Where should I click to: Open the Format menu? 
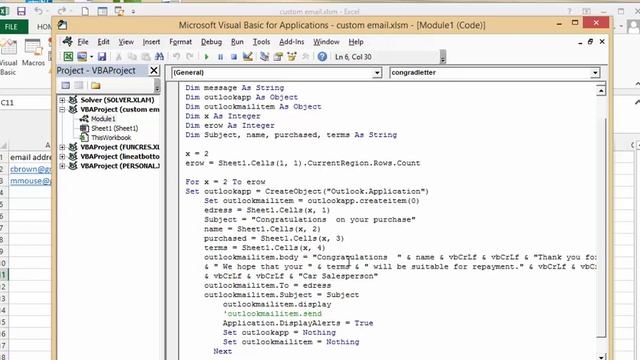click(180, 42)
